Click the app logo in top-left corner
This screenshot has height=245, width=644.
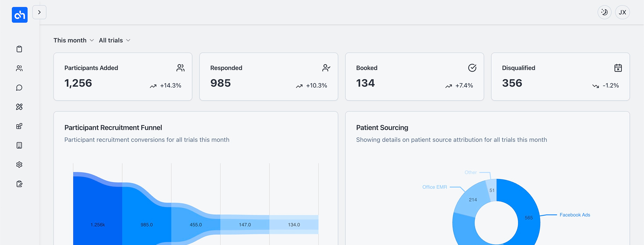coord(19,15)
